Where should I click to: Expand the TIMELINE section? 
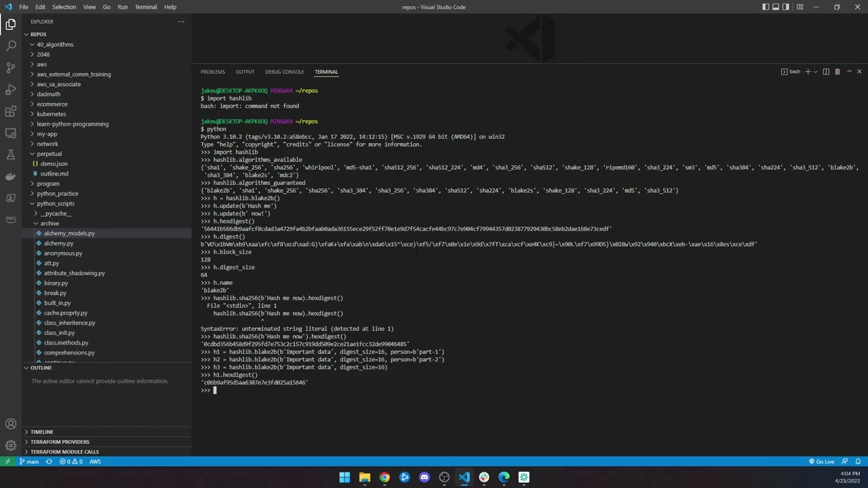(x=41, y=432)
